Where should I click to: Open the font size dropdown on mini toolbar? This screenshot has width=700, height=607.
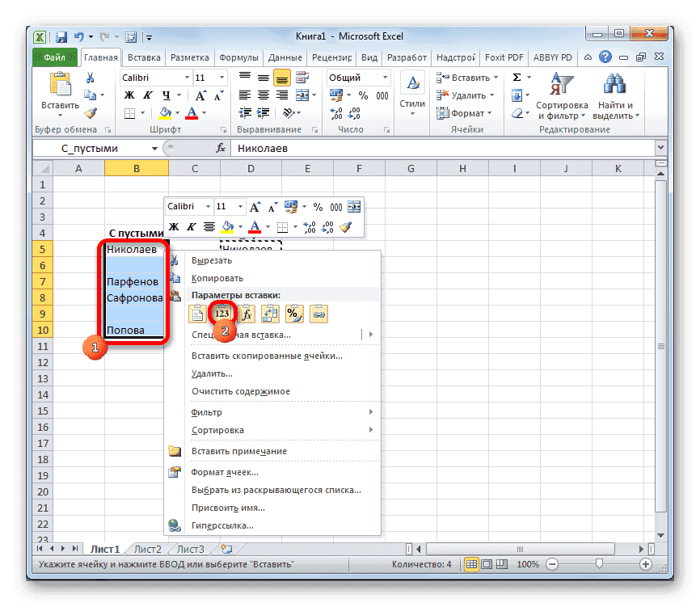pos(240,205)
